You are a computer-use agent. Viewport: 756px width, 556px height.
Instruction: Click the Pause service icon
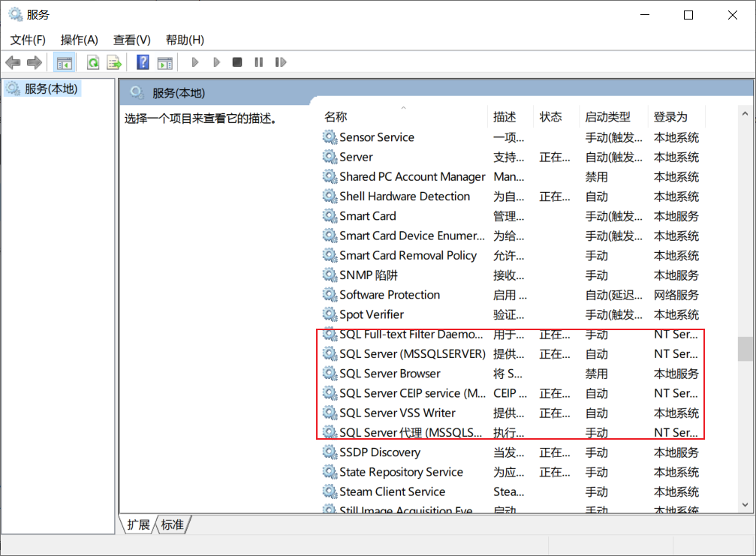point(259,62)
